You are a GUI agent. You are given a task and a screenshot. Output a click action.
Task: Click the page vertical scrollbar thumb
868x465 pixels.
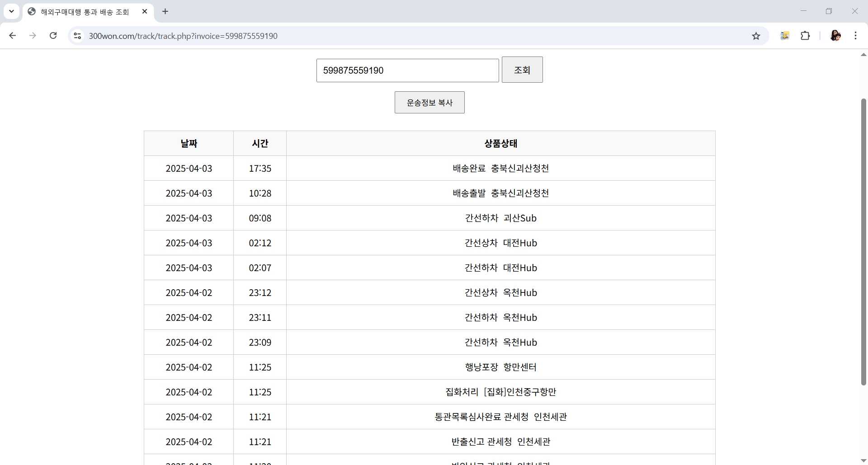click(x=863, y=241)
